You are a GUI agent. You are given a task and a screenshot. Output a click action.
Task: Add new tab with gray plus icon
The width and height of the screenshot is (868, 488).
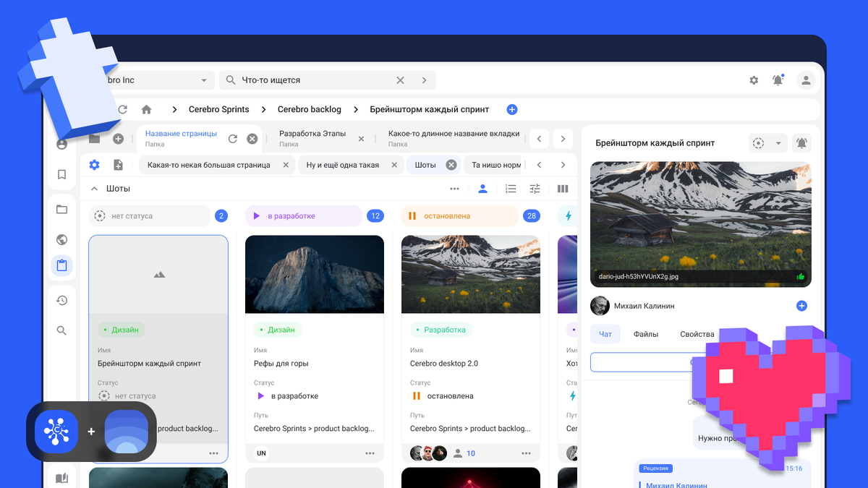[118, 139]
